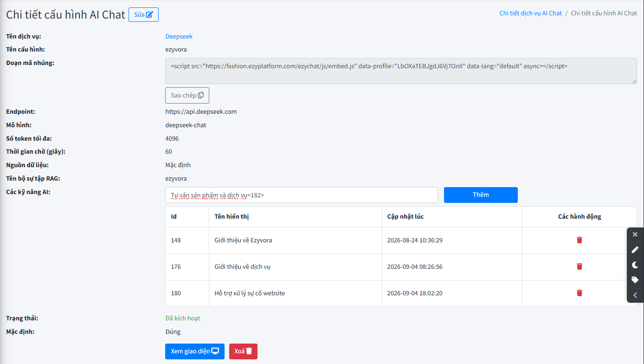Click the "Mặc định" data source value

click(x=178, y=165)
